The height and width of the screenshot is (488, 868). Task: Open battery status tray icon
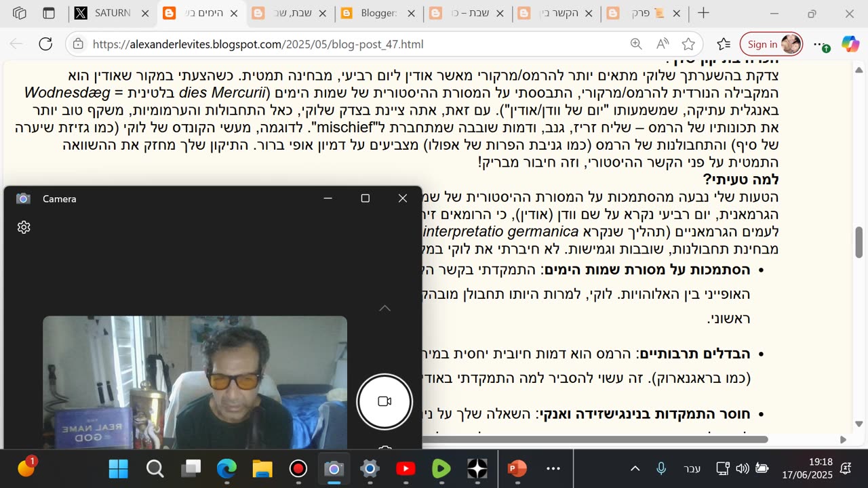tap(762, 468)
